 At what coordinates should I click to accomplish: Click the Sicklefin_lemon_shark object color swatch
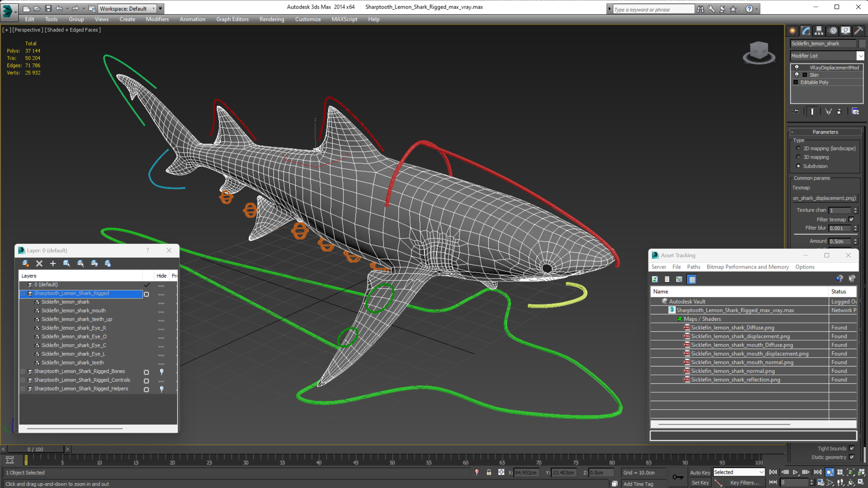pyautogui.click(x=862, y=43)
